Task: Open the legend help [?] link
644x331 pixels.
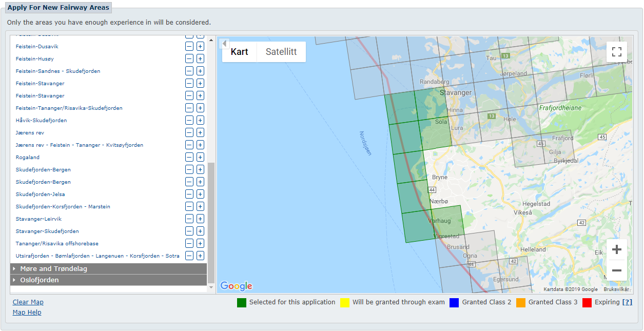Action: 627,302
